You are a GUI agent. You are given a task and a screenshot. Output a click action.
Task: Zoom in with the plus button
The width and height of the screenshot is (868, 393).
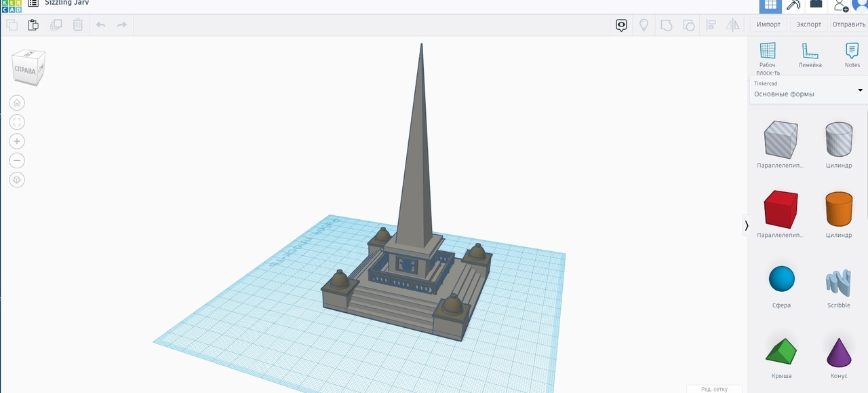17,141
